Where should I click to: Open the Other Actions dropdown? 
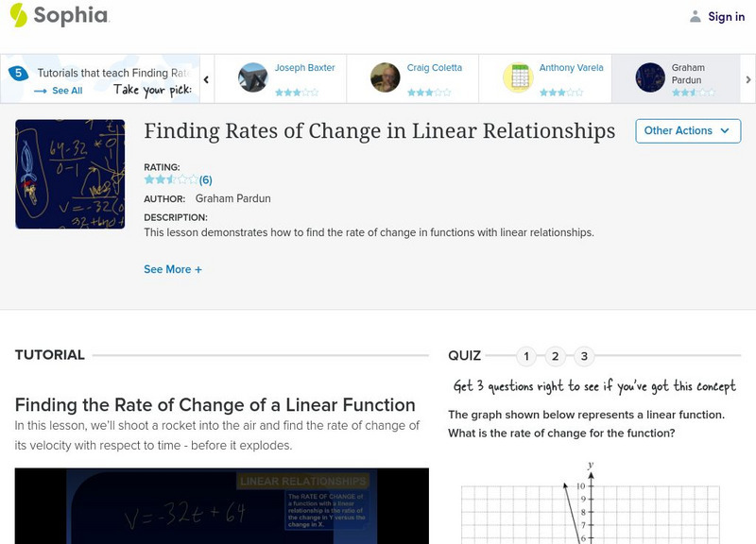[687, 131]
